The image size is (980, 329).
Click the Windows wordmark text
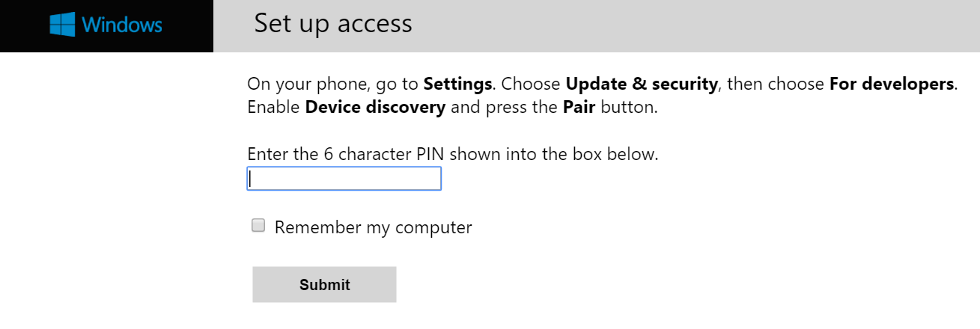click(122, 25)
